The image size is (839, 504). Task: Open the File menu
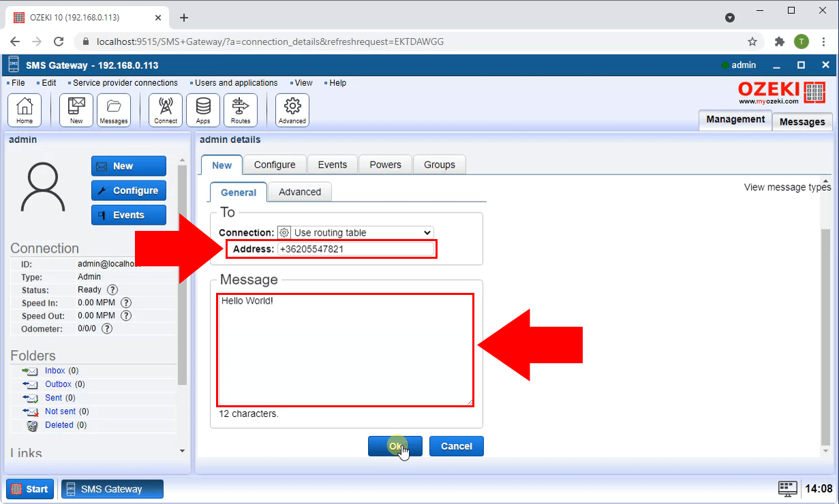point(18,83)
